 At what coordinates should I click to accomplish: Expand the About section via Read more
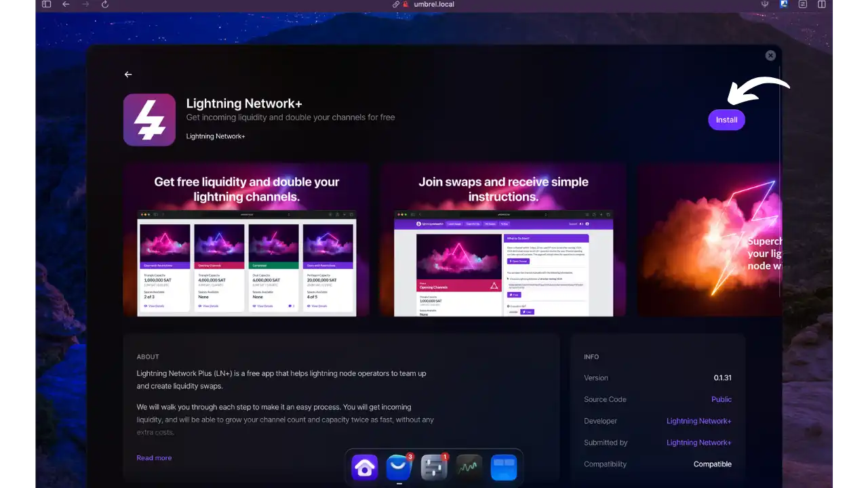154,457
